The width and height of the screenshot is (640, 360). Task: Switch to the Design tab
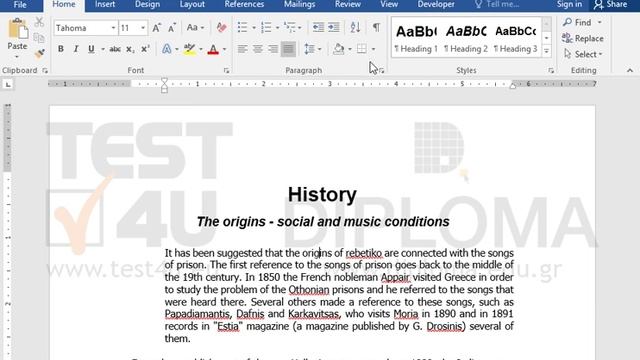pyautogui.click(x=147, y=4)
